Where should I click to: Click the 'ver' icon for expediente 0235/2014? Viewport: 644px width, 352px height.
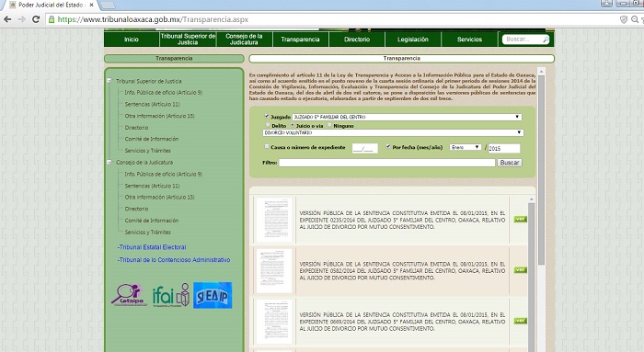pyautogui.click(x=521, y=219)
